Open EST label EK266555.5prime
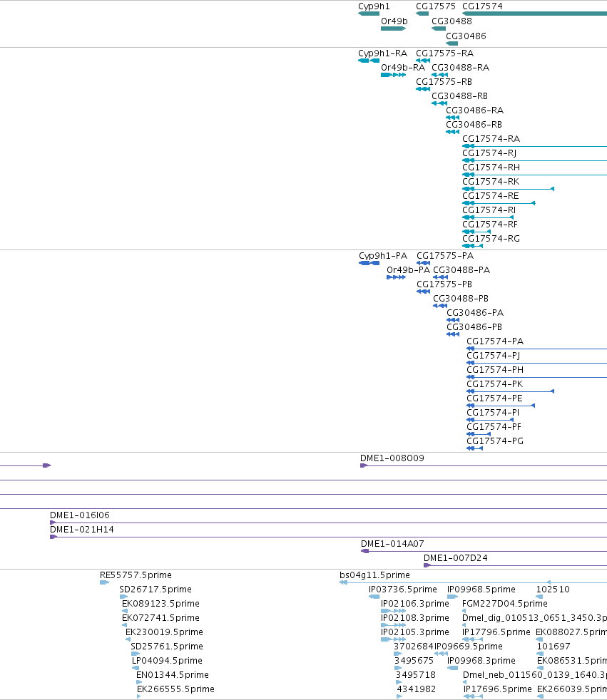Viewport: 607px width, 700px height. [175, 690]
